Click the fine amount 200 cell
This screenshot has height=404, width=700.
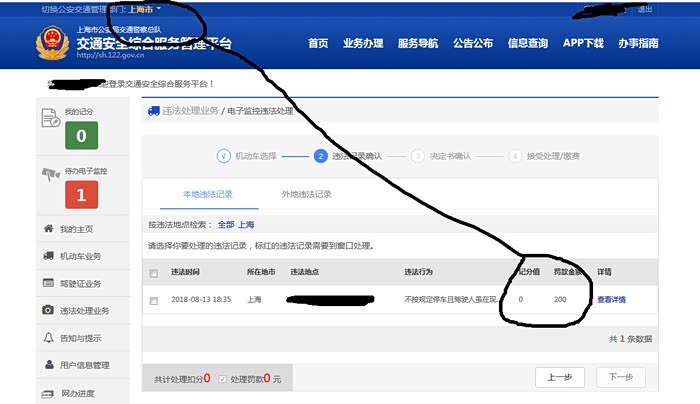click(x=560, y=300)
